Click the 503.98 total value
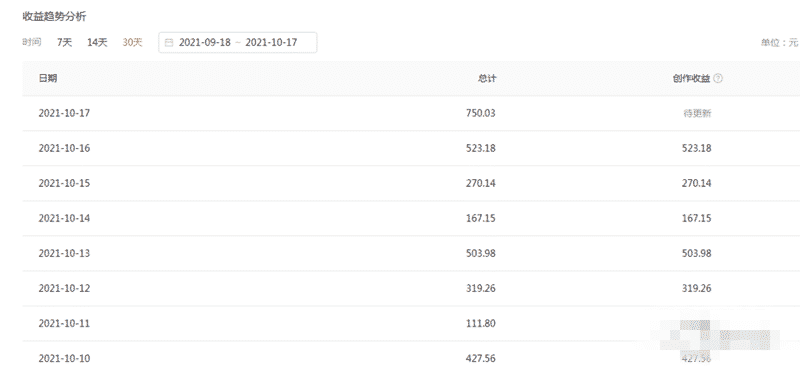800x373 pixels. tap(481, 253)
